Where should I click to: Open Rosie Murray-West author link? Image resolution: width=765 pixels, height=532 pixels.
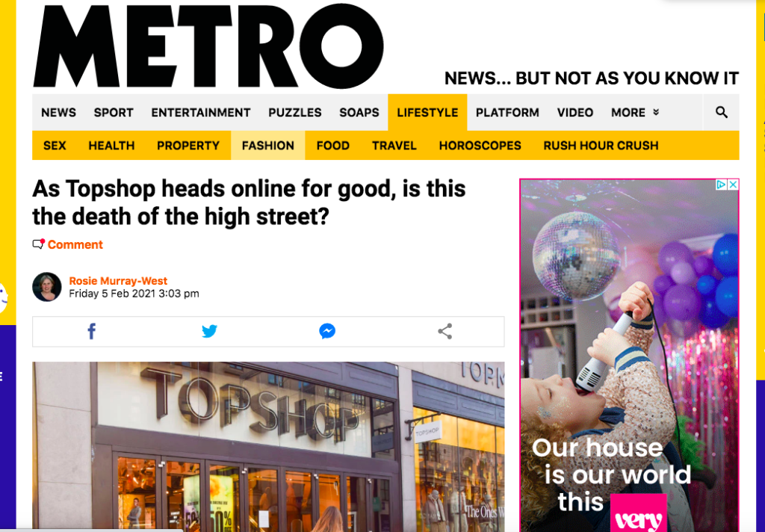click(118, 281)
